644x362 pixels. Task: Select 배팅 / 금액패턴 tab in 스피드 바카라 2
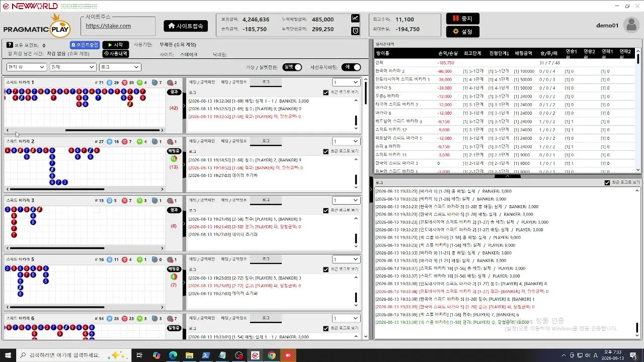pyautogui.click(x=202, y=141)
